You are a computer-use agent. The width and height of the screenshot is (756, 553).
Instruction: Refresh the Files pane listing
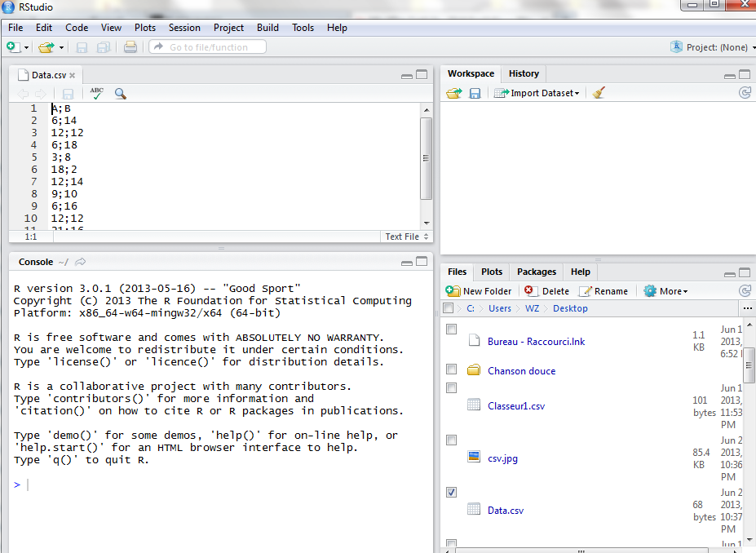pyautogui.click(x=745, y=290)
